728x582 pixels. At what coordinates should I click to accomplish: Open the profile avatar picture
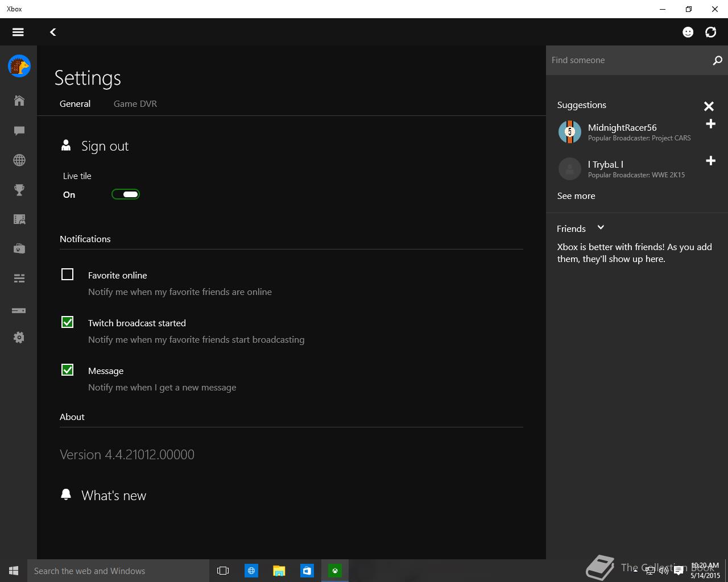[x=19, y=66]
